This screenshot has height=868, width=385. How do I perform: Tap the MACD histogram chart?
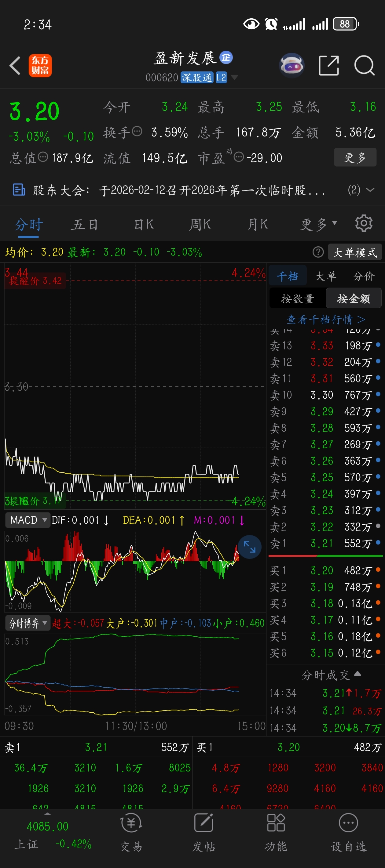(135, 571)
